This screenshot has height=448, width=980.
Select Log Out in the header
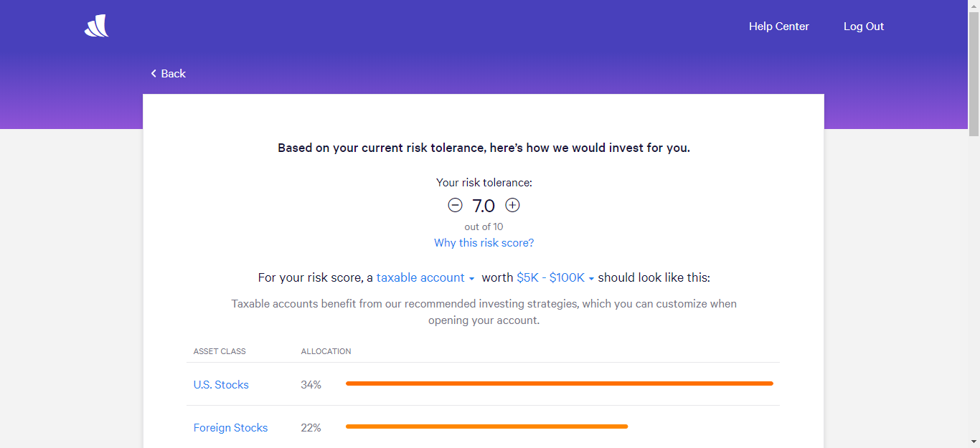tap(863, 27)
